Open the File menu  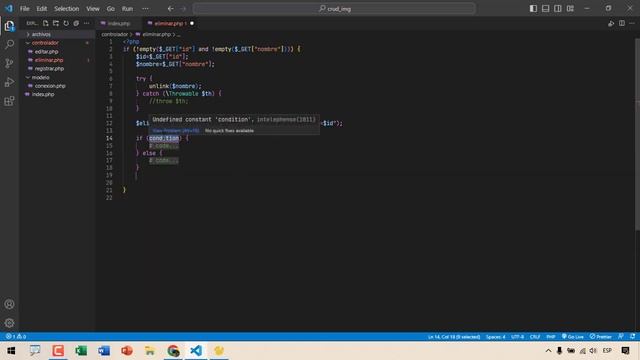coord(24,9)
